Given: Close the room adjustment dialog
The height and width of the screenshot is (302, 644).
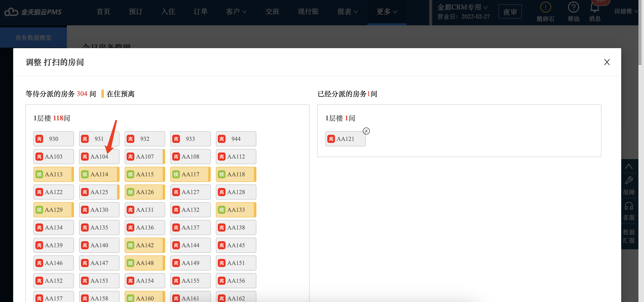Looking at the screenshot, I should [x=607, y=62].
